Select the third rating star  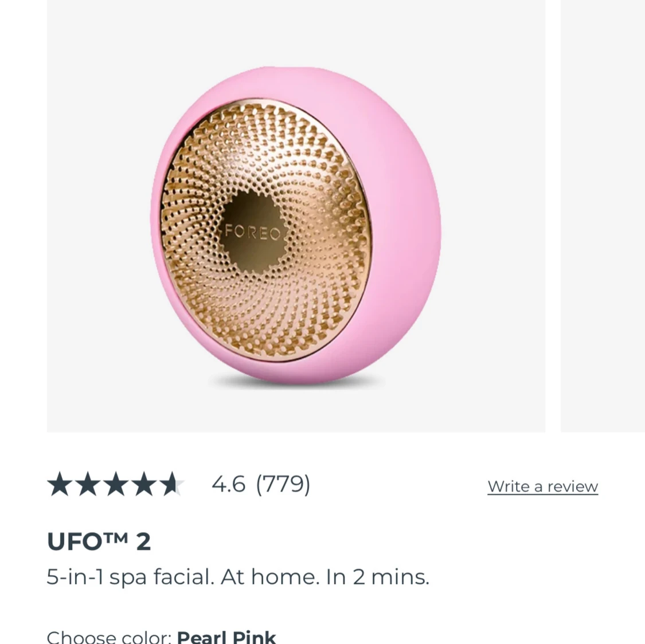[116, 484]
